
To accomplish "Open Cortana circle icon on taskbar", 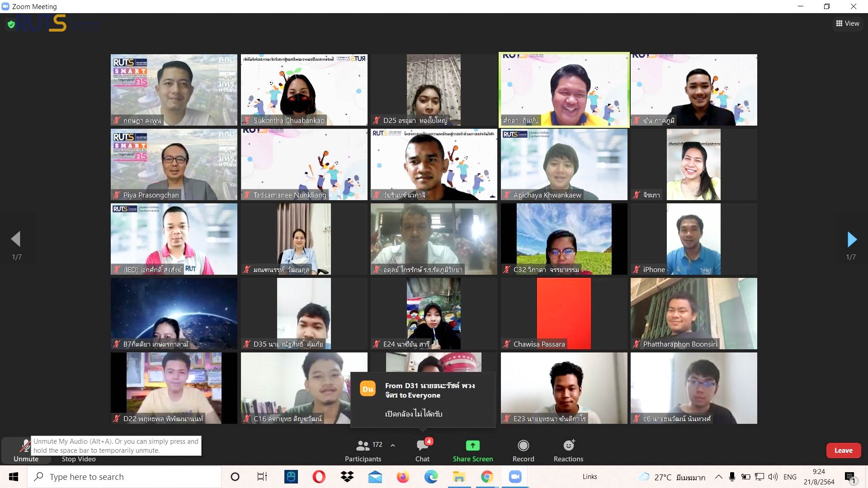I will pyautogui.click(x=235, y=477).
